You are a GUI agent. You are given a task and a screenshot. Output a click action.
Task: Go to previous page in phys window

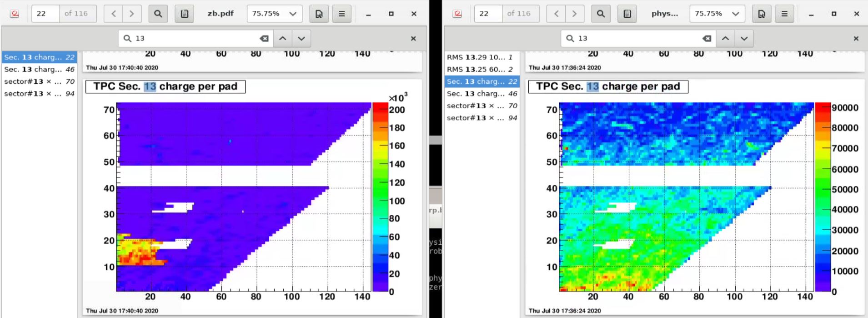pyautogui.click(x=556, y=14)
